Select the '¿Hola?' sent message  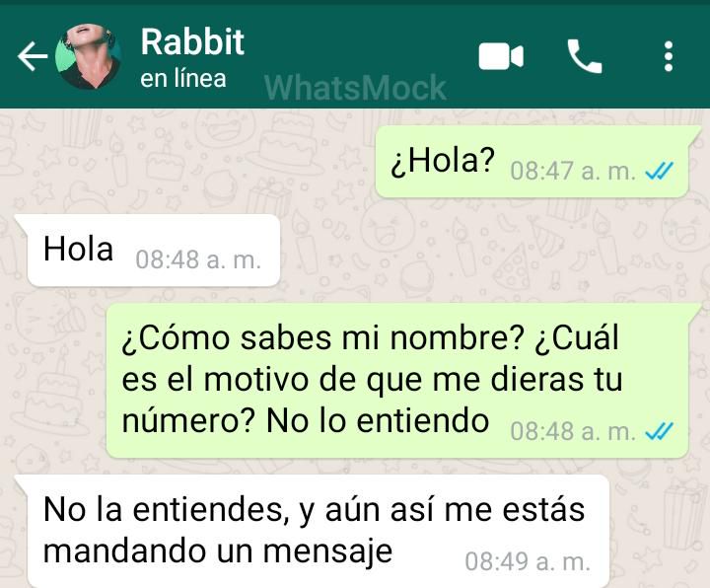[532, 162]
